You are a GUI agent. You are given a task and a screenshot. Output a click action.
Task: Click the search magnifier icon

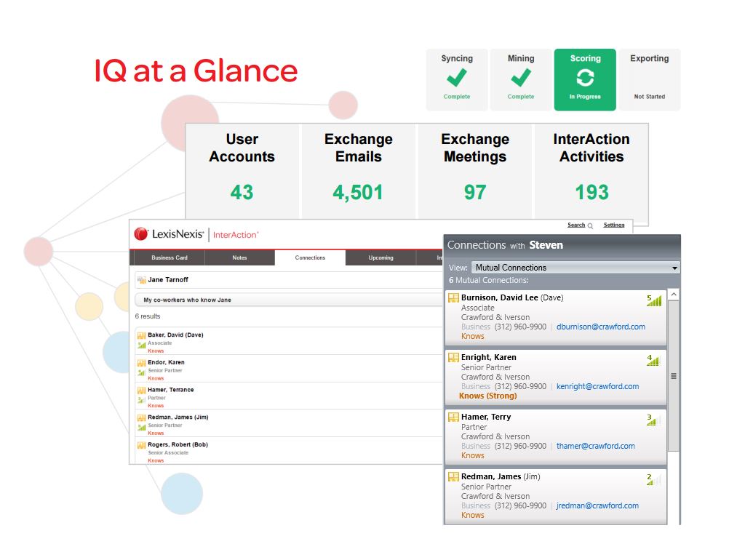[x=590, y=226]
